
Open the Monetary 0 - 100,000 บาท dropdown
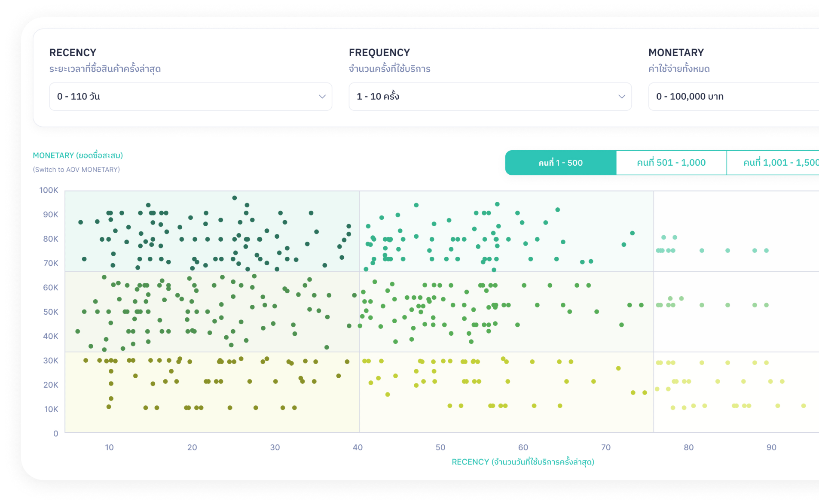(734, 97)
